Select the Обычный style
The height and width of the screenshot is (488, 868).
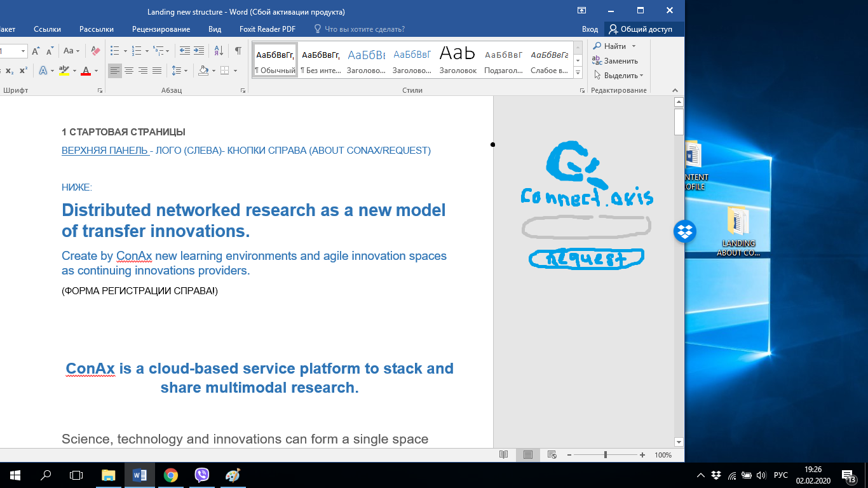click(275, 60)
